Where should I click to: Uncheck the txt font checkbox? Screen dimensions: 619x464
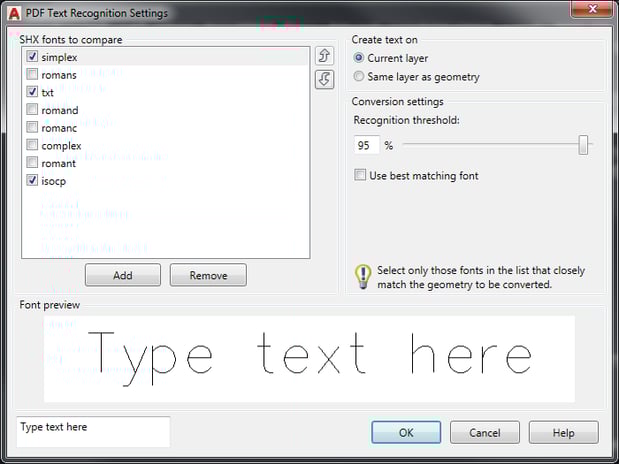click(x=32, y=92)
